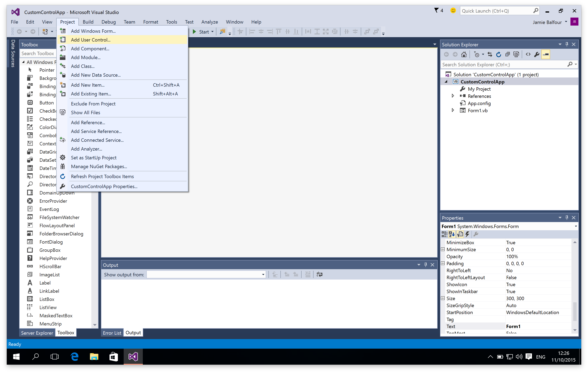Click New Project toolbar icon
The image size is (588, 373).
(45, 32)
